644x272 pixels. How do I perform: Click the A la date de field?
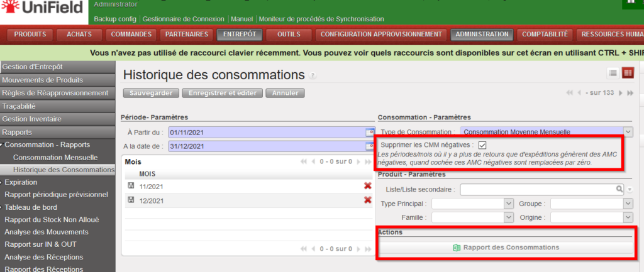click(x=267, y=146)
